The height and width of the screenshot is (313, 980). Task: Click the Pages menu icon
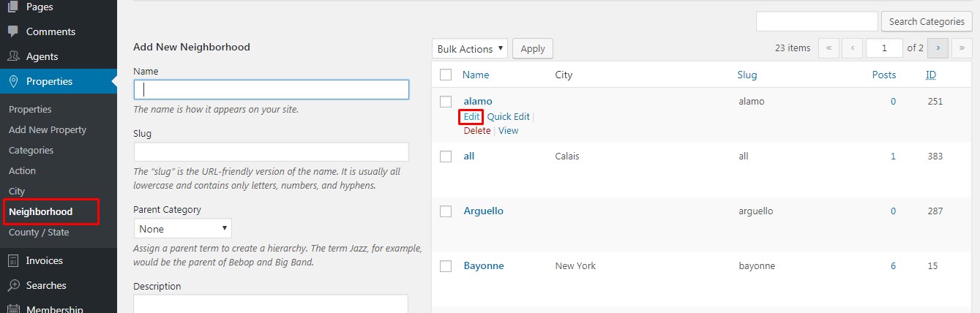[x=13, y=7]
